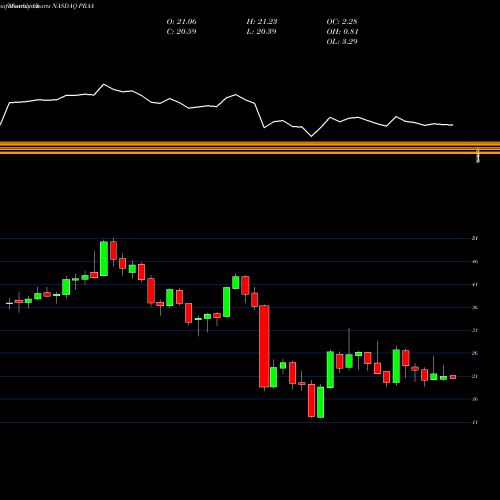The width and height of the screenshot is (500, 500).
Task: Select the OL: 3.29 reading
Action: [x=342, y=42]
